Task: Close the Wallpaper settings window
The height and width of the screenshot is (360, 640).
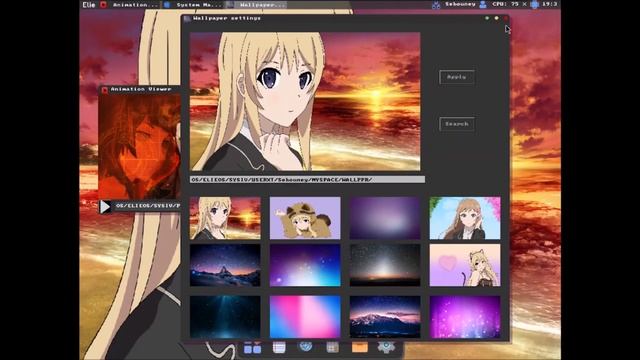Action: (x=506, y=18)
